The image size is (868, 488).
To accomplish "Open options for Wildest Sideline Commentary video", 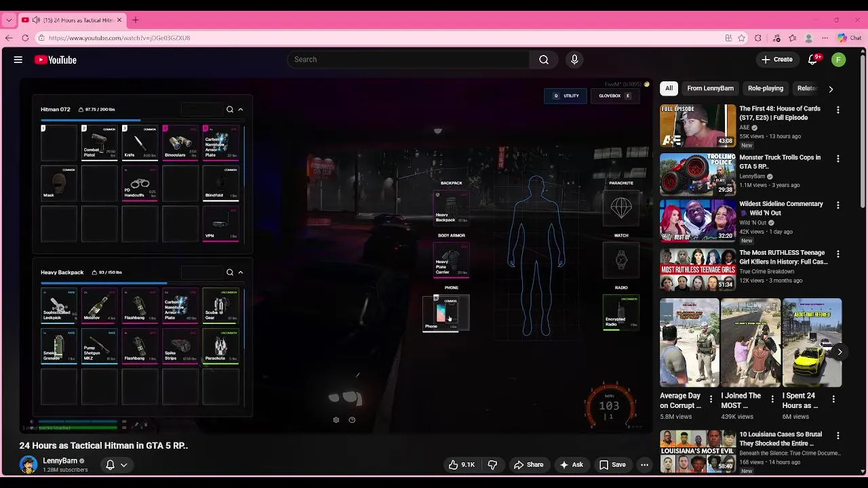I will point(837,205).
